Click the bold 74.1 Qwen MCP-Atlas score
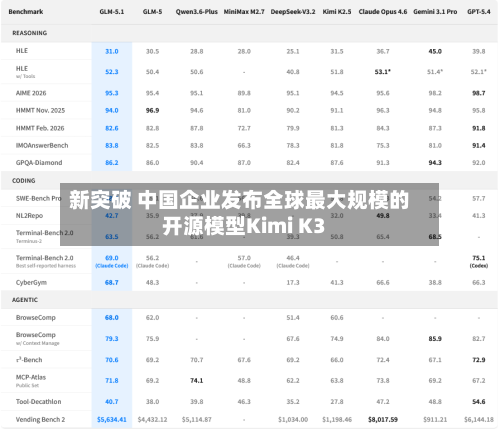The image size is (500, 429). (197, 381)
